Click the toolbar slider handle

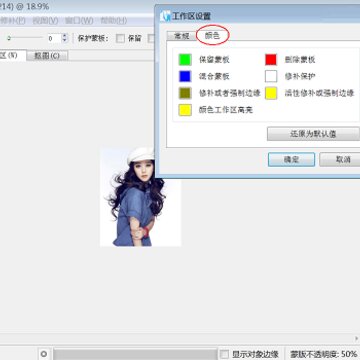(9, 38)
